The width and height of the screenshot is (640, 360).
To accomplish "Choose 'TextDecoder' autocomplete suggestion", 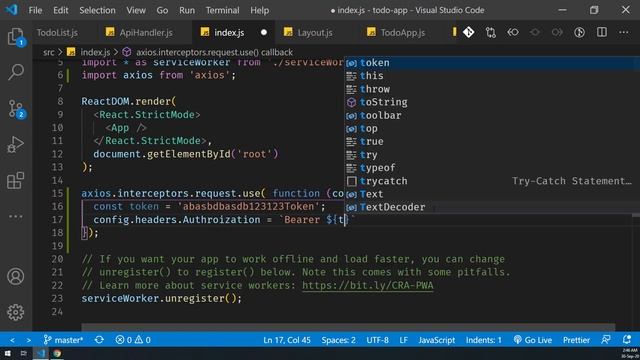I will [492, 207].
